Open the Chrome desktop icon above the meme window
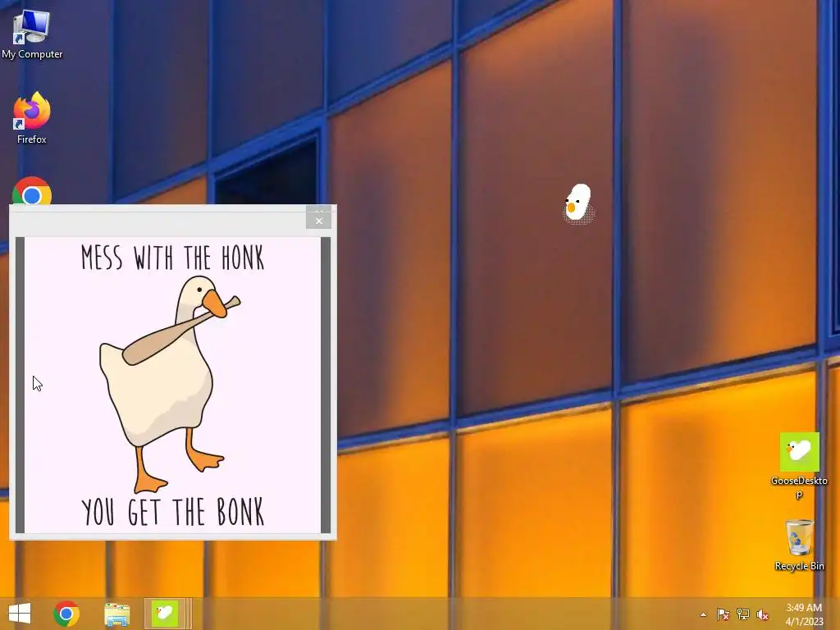The width and height of the screenshot is (840, 630). [32, 190]
